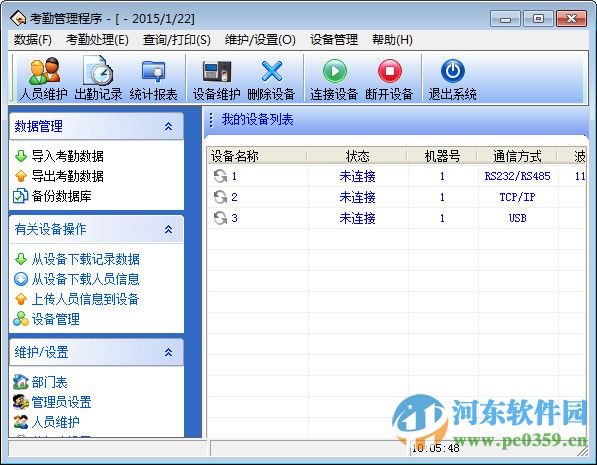This screenshot has width=597, height=465.
Task: Click 导入考勤数据 link
Action: pos(67,156)
